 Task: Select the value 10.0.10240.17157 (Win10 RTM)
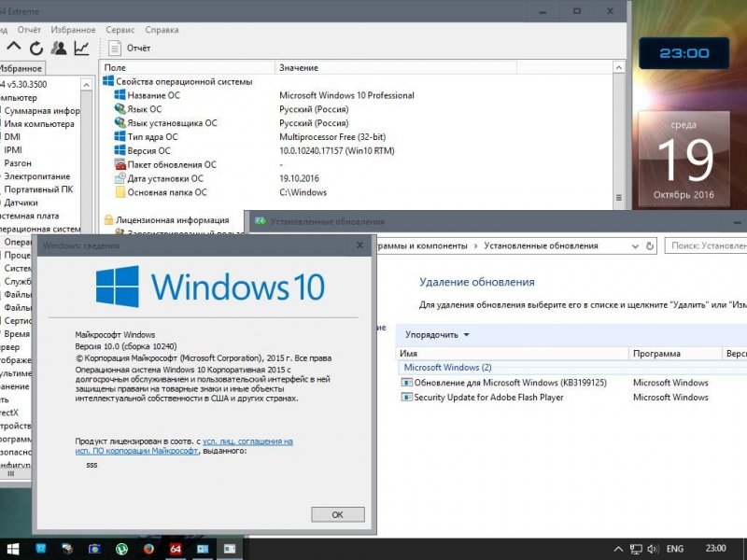coord(337,151)
